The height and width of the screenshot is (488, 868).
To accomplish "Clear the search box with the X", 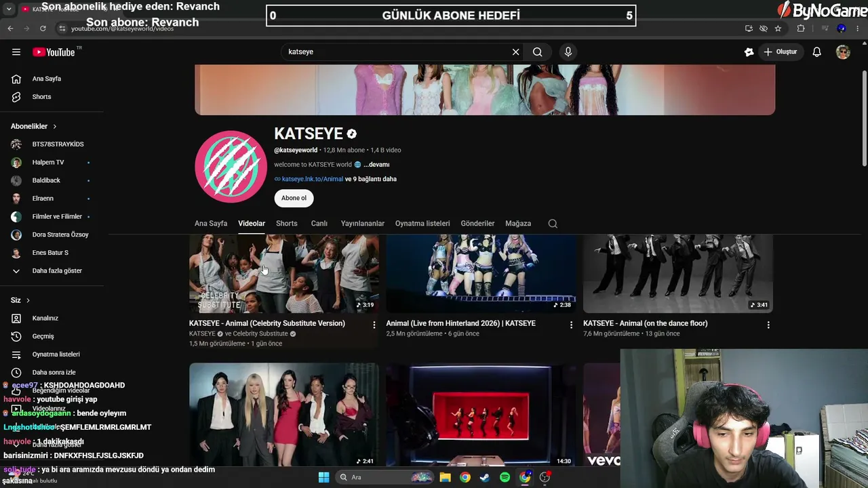I will (515, 52).
